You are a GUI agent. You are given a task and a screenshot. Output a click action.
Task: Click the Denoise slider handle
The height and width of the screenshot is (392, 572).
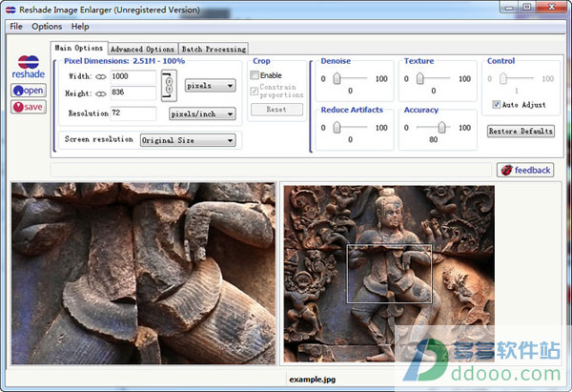coord(337,78)
